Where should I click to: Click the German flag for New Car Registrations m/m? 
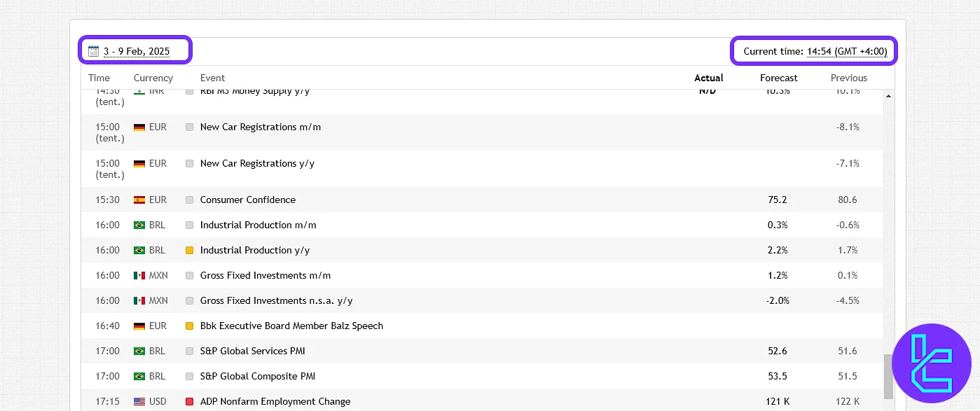click(139, 127)
